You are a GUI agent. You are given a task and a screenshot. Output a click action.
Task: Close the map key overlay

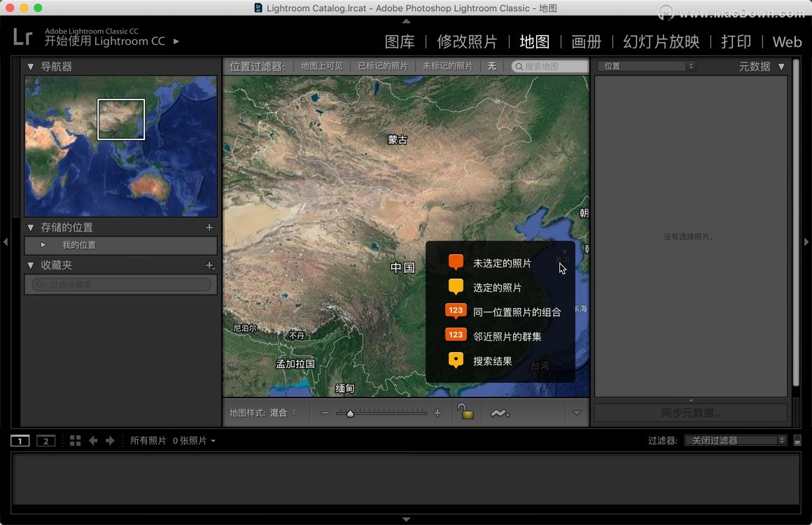[x=564, y=251]
